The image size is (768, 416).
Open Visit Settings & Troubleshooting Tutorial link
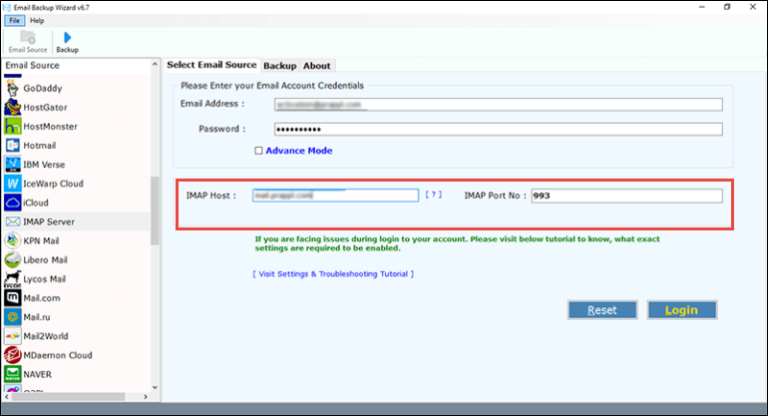[x=333, y=274]
